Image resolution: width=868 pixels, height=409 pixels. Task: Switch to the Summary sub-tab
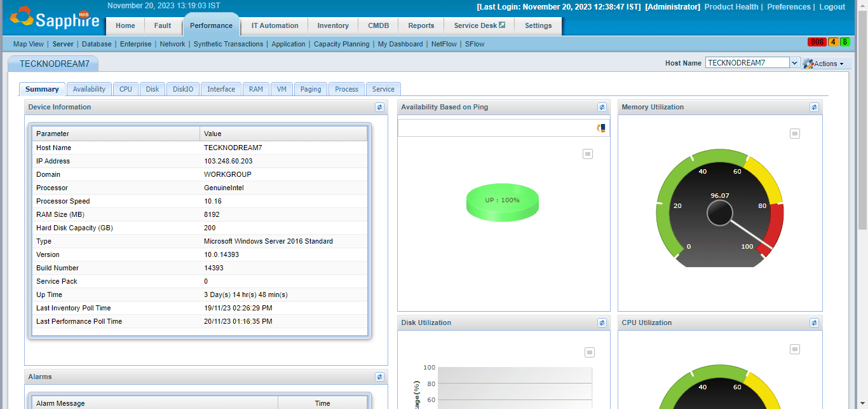(42, 89)
